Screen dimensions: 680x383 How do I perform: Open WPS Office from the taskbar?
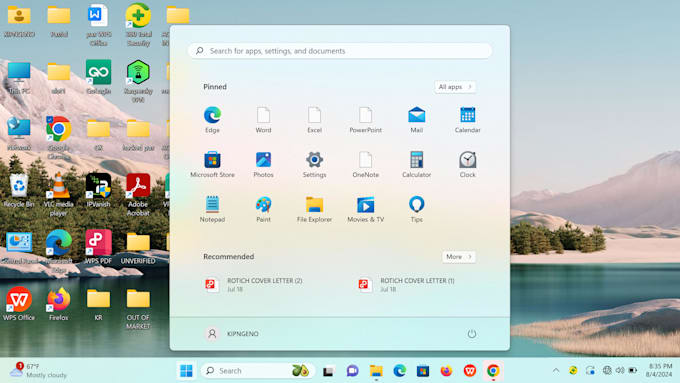(470, 371)
